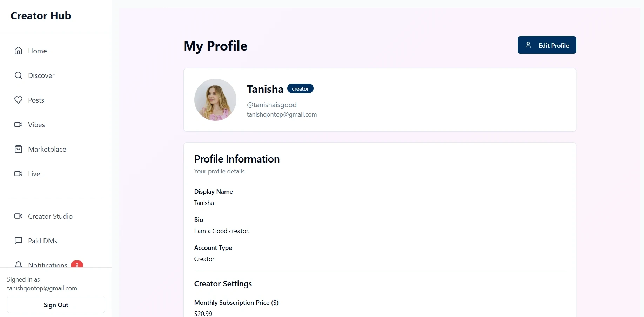644x317 pixels.
Task: Click the Creator Hub logo title
Action: (x=41, y=16)
